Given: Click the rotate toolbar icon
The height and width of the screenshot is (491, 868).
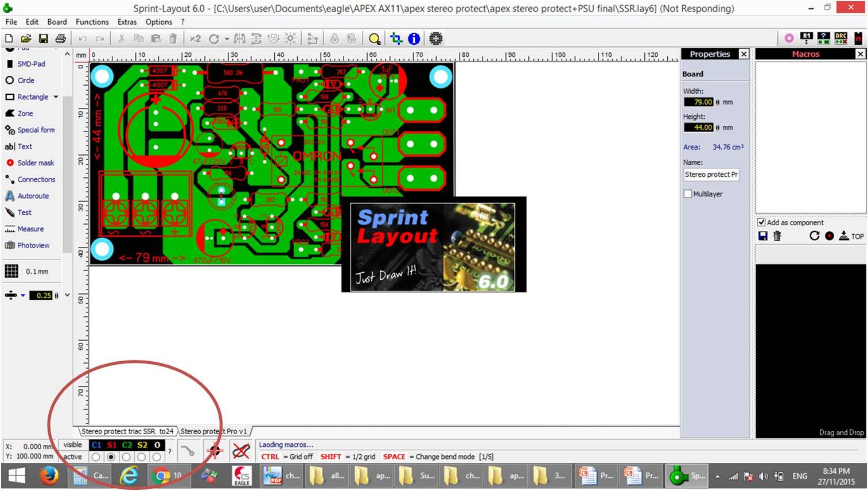Looking at the screenshot, I should (214, 38).
